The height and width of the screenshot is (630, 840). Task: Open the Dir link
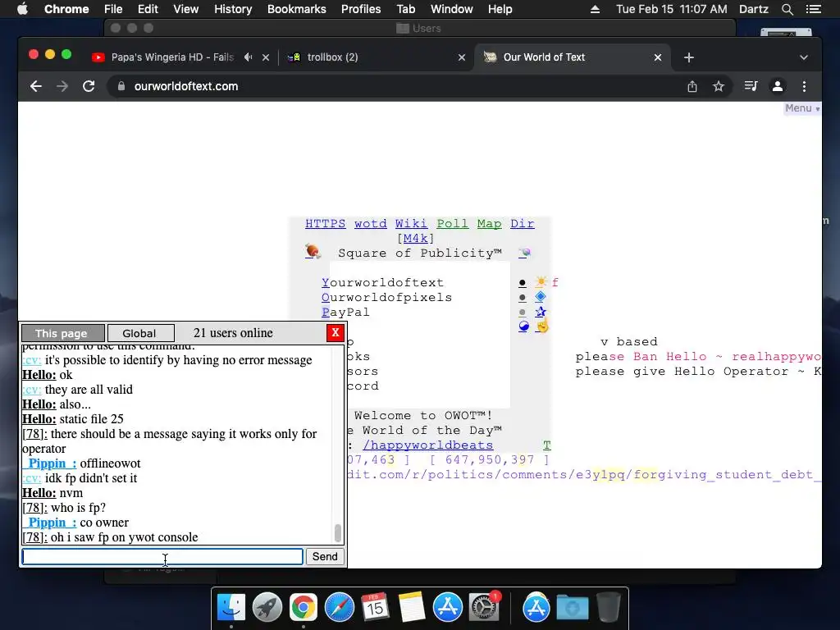coord(522,223)
